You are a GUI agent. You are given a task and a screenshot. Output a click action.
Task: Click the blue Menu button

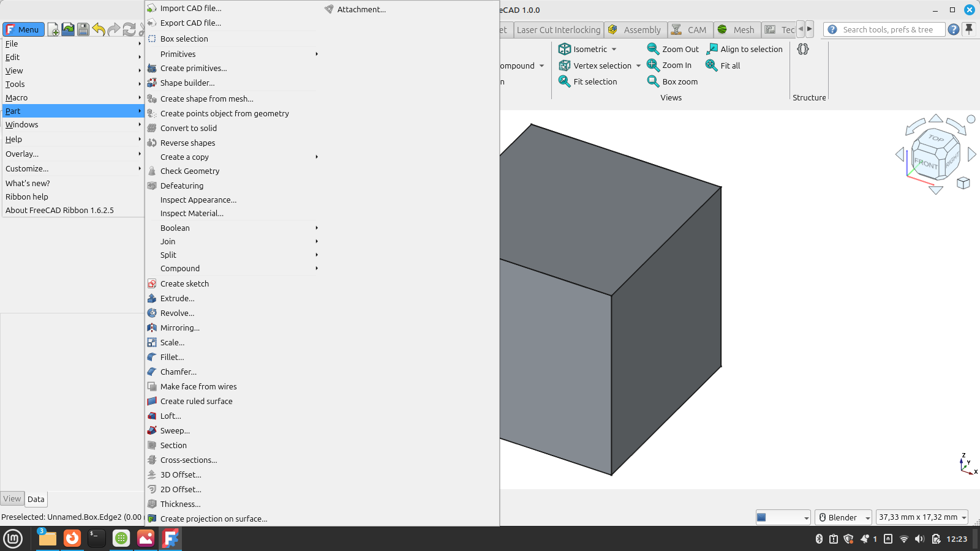(23, 29)
